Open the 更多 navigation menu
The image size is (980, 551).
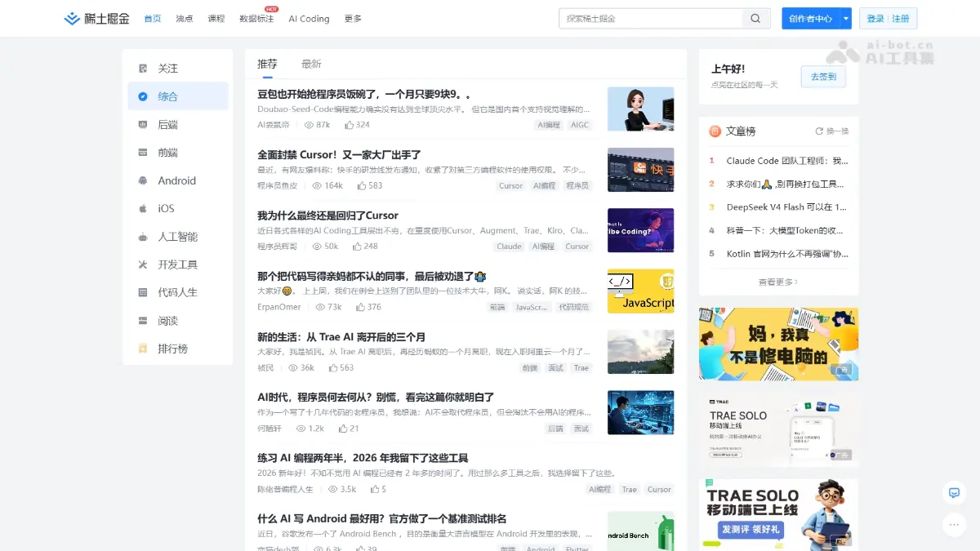click(x=353, y=19)
